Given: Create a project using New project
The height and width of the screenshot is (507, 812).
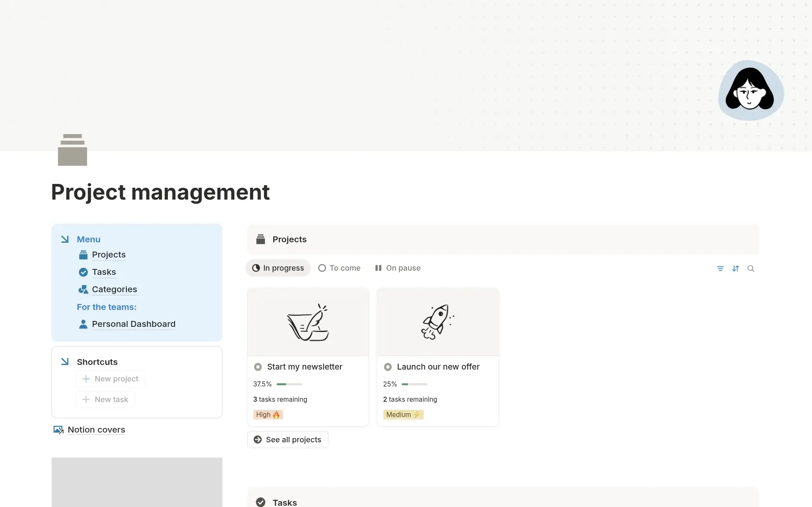Looking at the screenshot, I should [110, 378].
